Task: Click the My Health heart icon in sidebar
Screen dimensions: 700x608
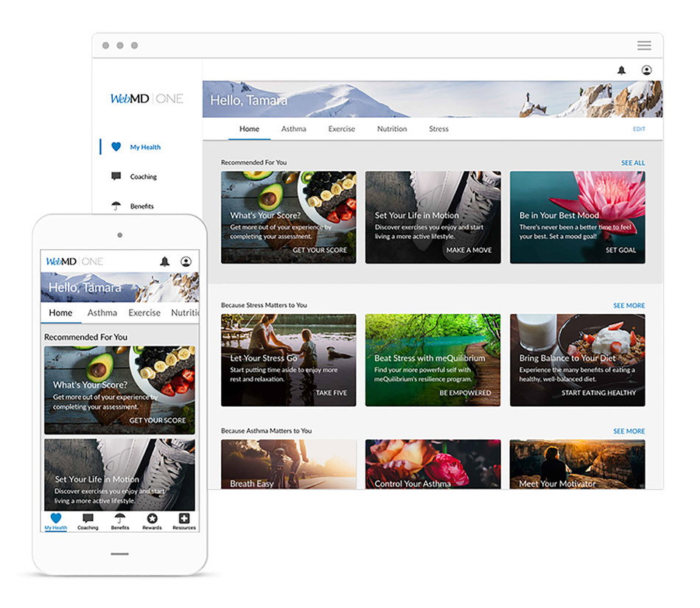Action: click(116, 147)
